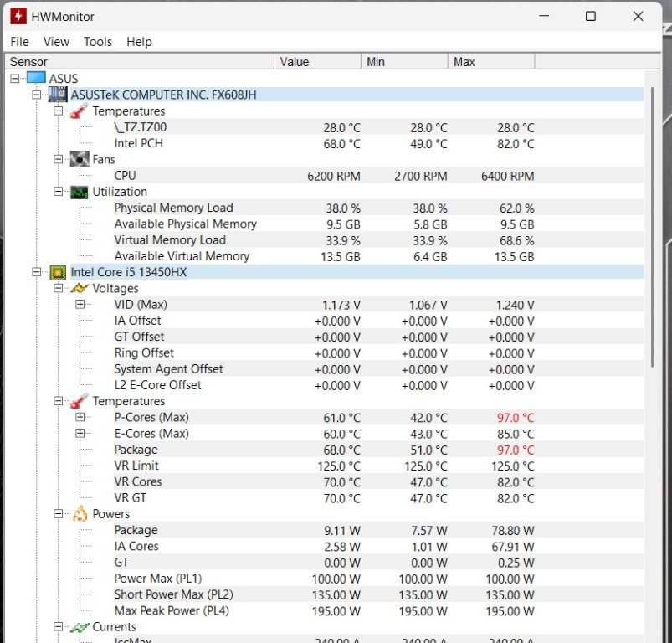Viewport: 672px width, 643px height.
Task: Click the Value column header
Action: coord(317,62)
